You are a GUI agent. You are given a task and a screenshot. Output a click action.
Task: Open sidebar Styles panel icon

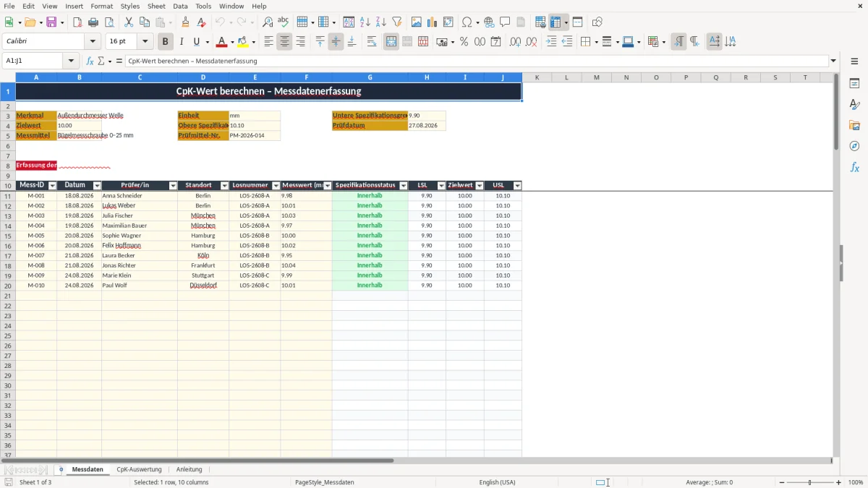(x=854, y=104)
